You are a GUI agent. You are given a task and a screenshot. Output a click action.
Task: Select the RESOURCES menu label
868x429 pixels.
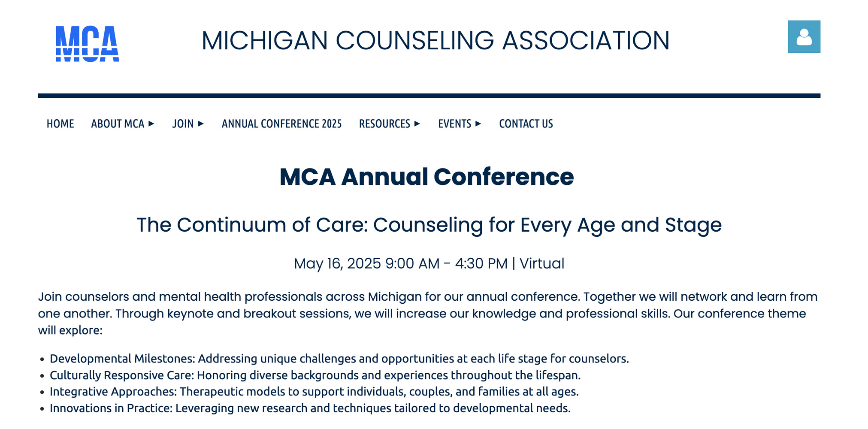coord(384,124)
